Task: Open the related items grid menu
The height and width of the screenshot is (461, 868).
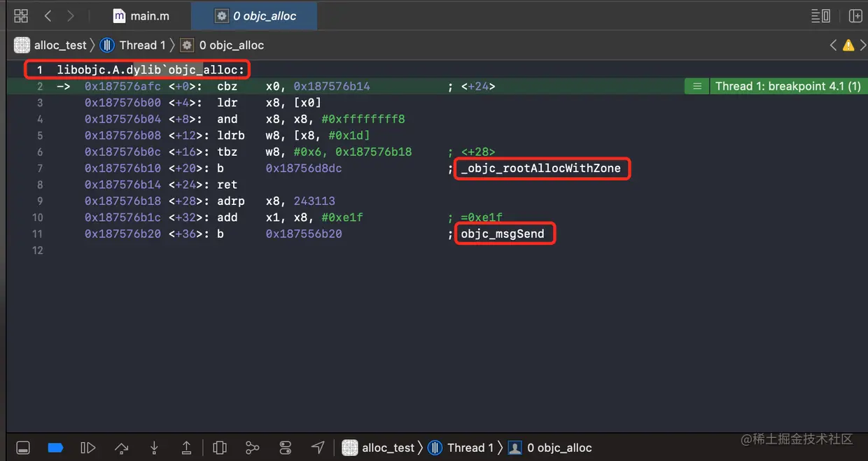Action: point(21,15)
